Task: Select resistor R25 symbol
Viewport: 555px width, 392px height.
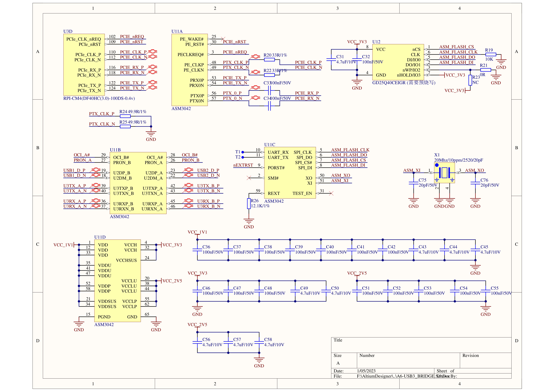Action: click(125, 127)
